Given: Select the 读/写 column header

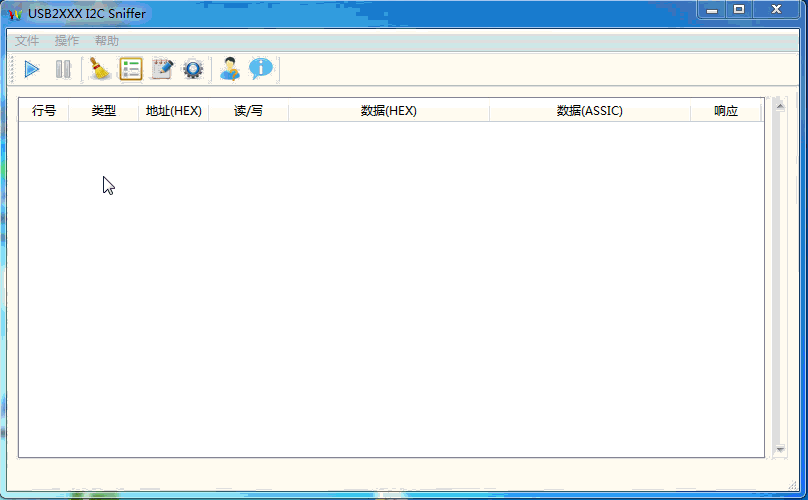Looking at the screenshot, I should 248,110.
